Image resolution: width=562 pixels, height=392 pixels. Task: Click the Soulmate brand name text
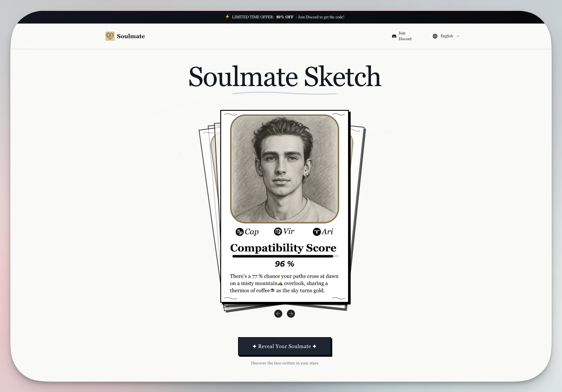point(131,36)
